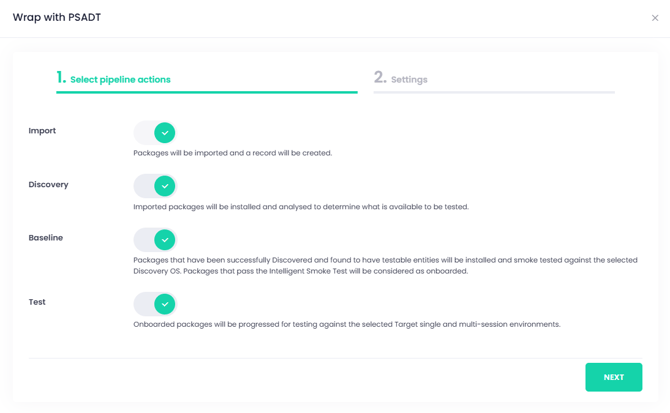Click the Discovery description about analysed packages
The width and height of the screenshot is (670, 413).
pyautogui.click(x=300, y=207)
